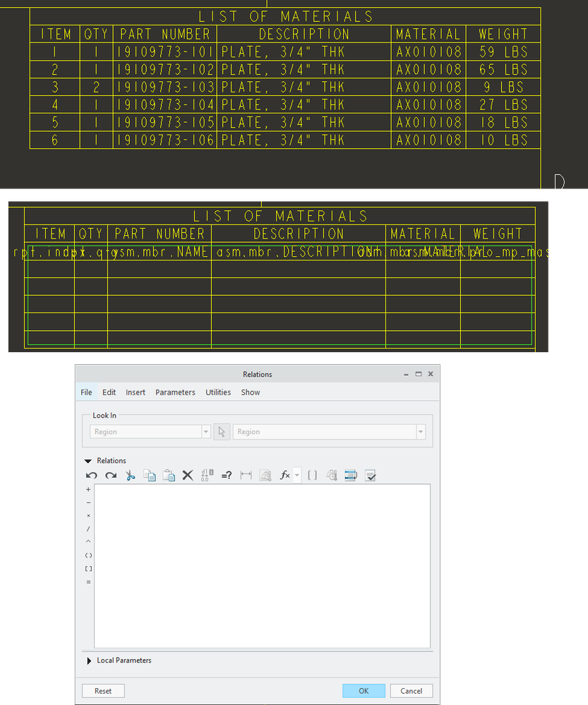
Task: Delete relations using the X icon
Action: [x=188, y=476]
